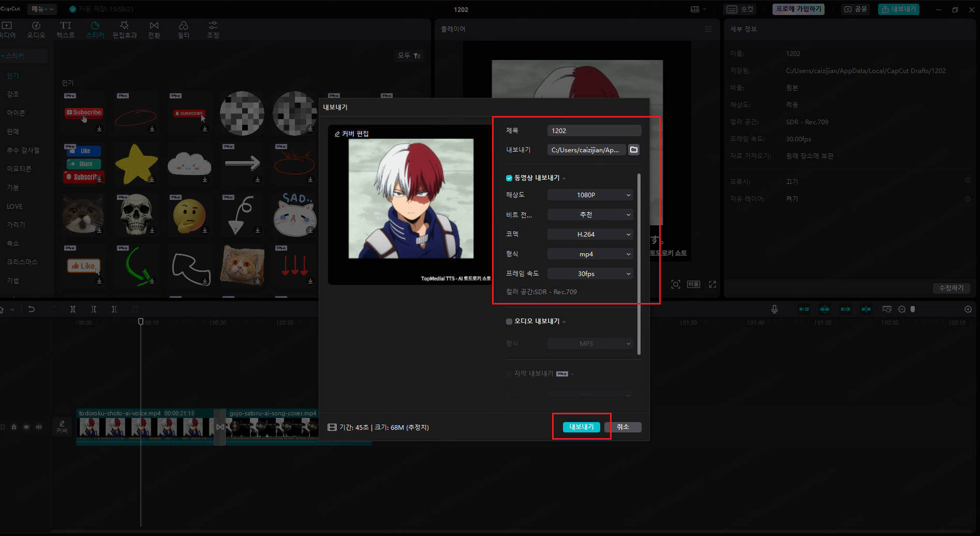Collapse the 동영상 내보내기 section arrow
980x536 pixels.
pyautogui.click(x=564, y=178)
